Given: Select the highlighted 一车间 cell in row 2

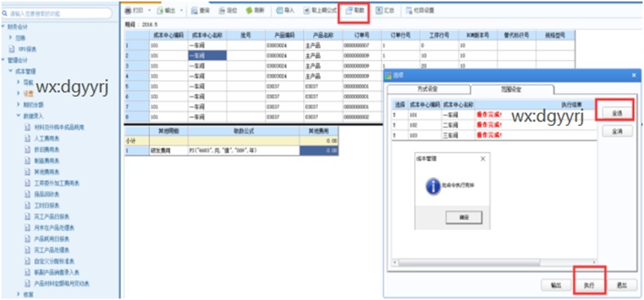Looking at the screenshot, I should [x=208, y=56].
